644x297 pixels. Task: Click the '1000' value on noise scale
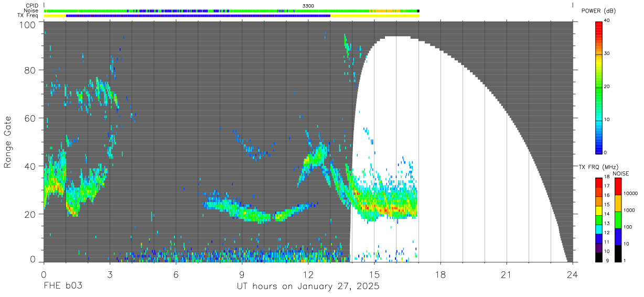coord(629,210)
